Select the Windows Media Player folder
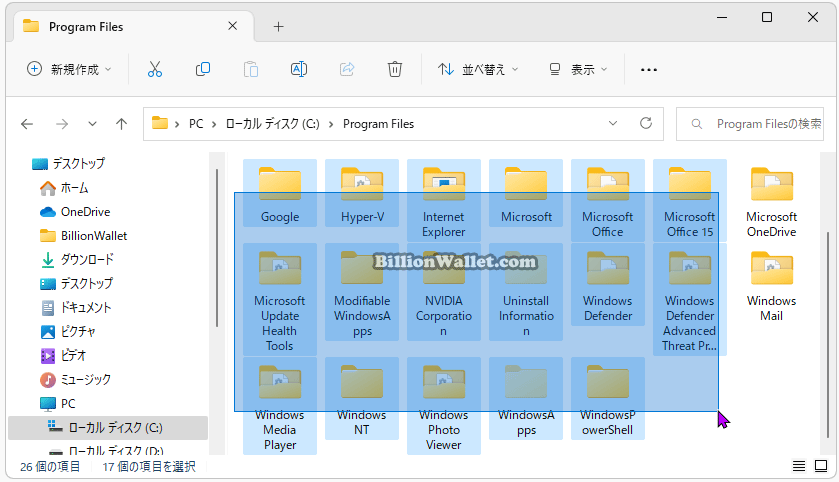 coord(280,406)
